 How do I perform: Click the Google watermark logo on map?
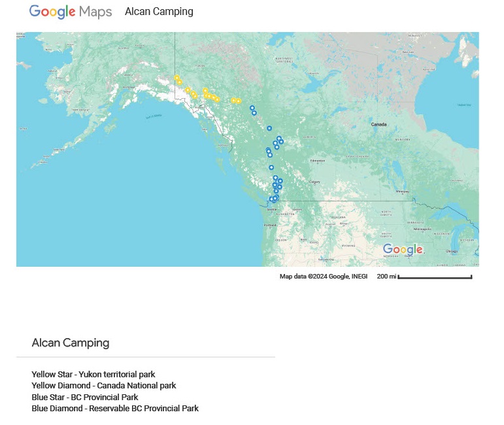point(403,249)
